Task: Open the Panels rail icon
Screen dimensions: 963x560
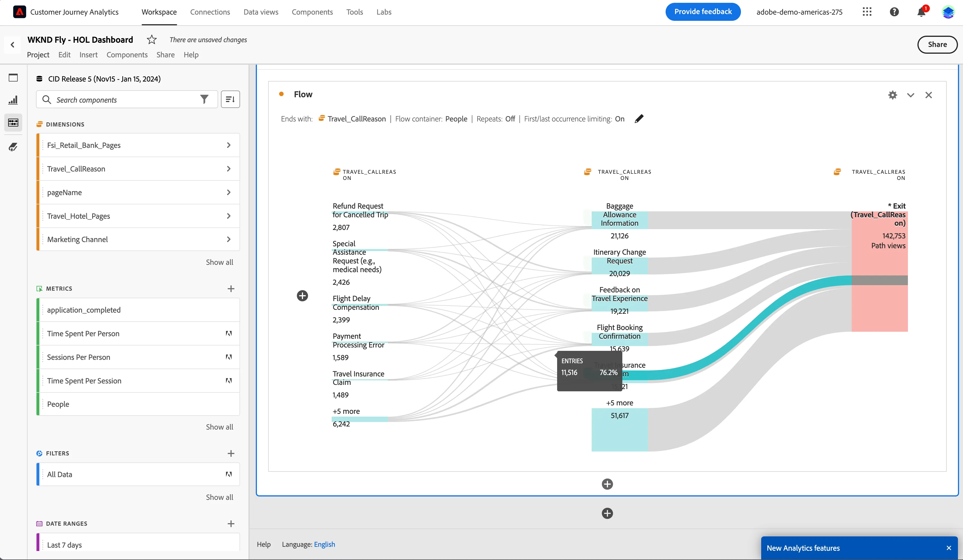Action: (13, 78)
